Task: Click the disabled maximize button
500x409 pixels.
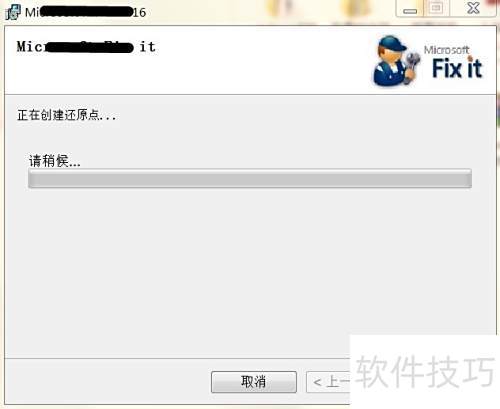Action: [437, 8]
